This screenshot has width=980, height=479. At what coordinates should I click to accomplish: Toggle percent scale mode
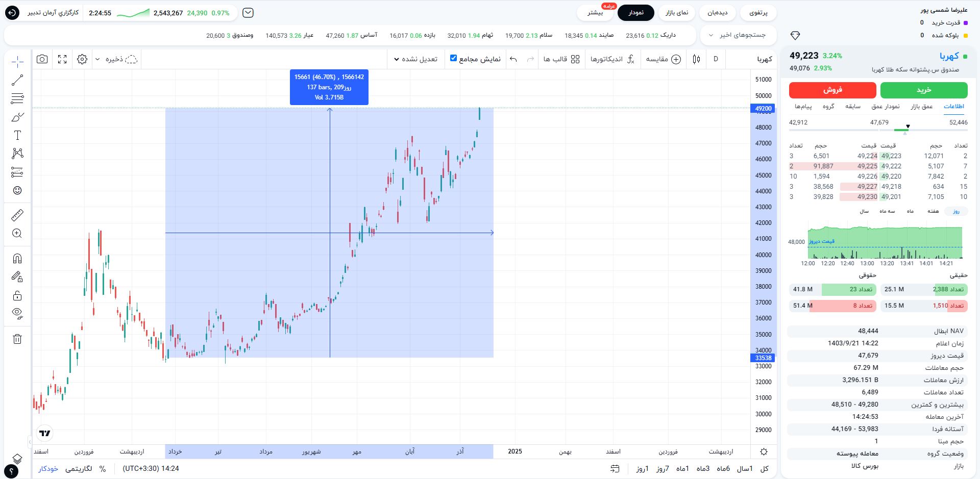[103, 468]
